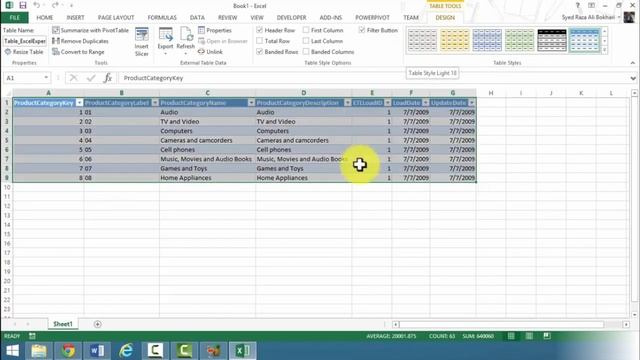This screenshot has height=360, width=640.
Task: Apply the orange light table style
Action: [x=454, y=40]
